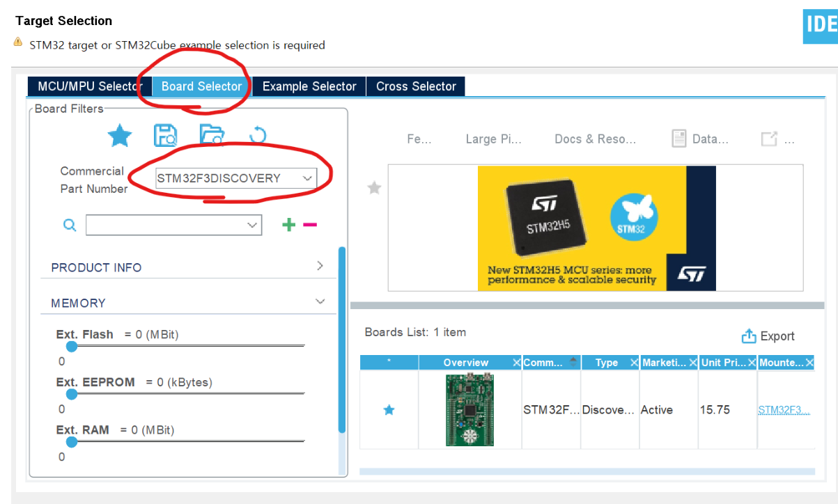Toggle the blue star in STM32F3 board row
838x504 pixels.
(x=389, y=410)
